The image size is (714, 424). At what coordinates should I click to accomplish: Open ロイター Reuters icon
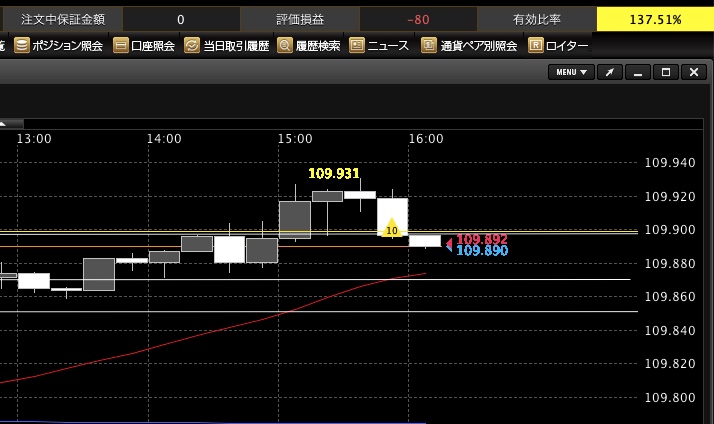pyautogui.click(x=536, y=45)
